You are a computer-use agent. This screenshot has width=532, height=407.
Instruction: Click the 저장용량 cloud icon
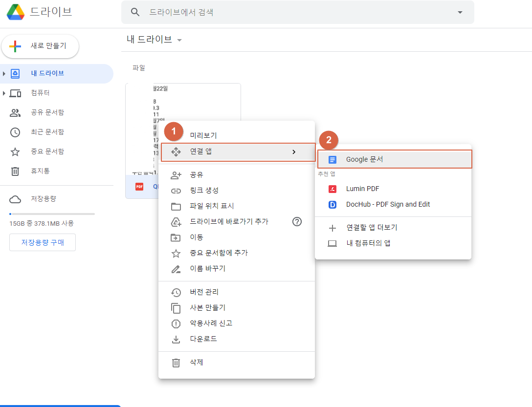[x=15, y=199]
